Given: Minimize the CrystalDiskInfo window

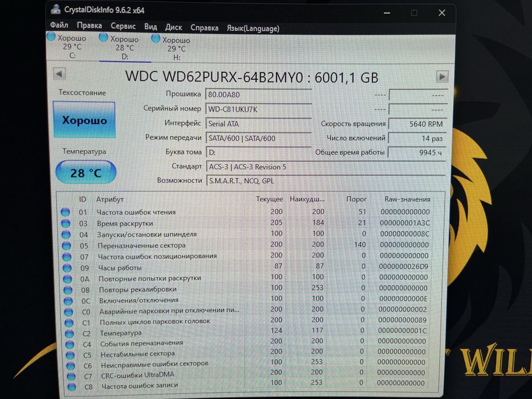Looking at the screenshot, I should click(x=387, y=13).
